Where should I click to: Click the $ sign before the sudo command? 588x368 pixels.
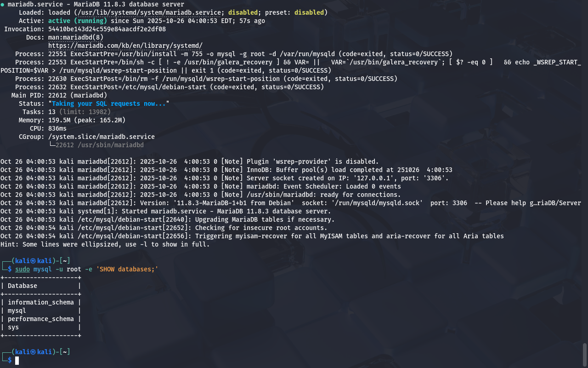[x=10, y=269]
